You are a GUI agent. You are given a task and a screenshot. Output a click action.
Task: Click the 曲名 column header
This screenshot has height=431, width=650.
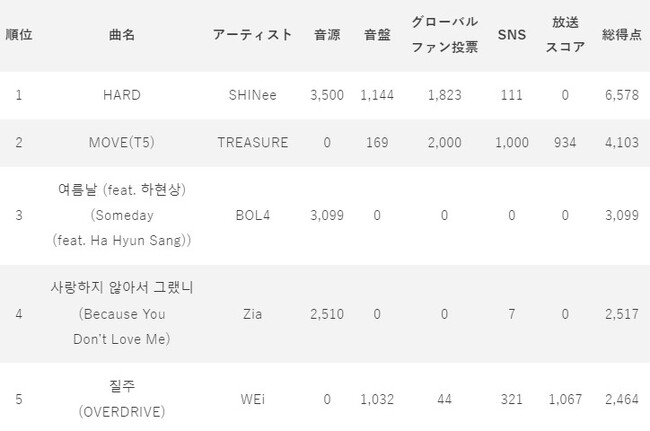[121, 35]
